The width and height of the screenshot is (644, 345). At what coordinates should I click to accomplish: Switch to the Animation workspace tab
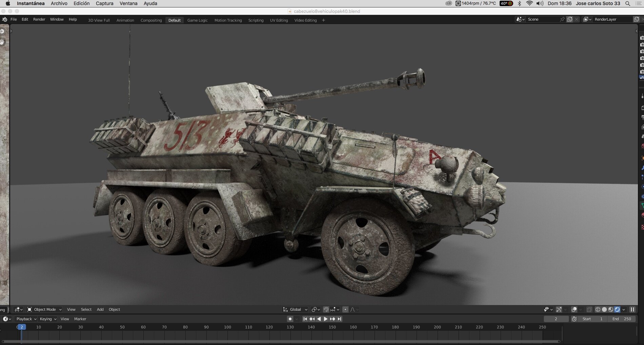click(x=125, y=20)
